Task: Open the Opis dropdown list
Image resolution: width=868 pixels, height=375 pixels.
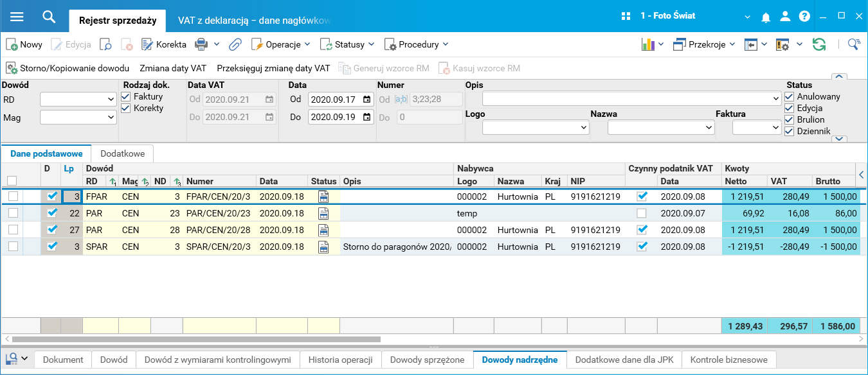Action: click(x=776, y=99)
